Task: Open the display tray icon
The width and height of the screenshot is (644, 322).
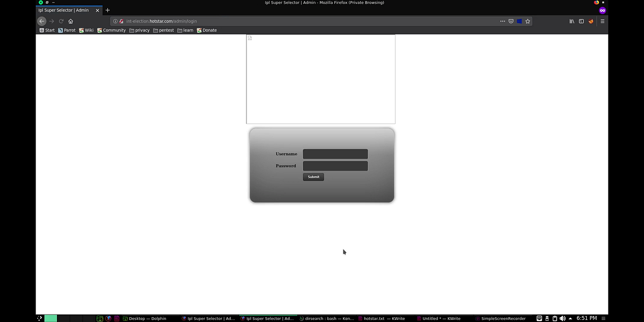Action: click(x=539, y=318)
